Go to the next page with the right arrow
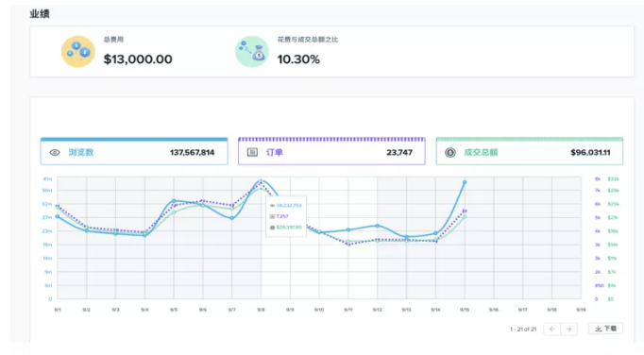The width and height of the screenshot is (644, 355). 568,329
